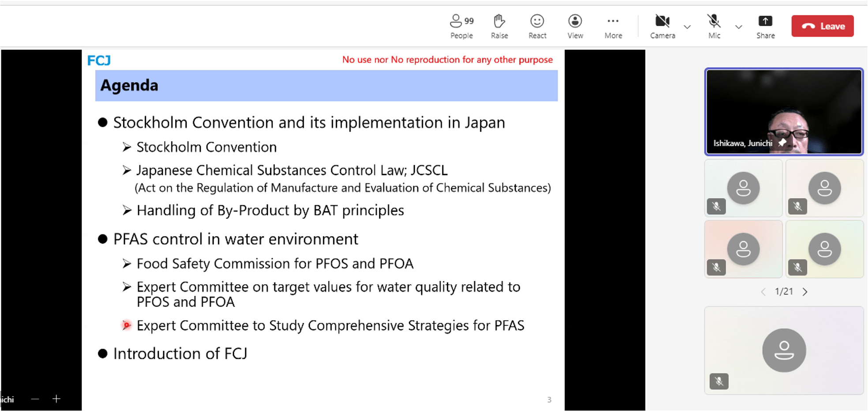Open the More actions menu

613,26
